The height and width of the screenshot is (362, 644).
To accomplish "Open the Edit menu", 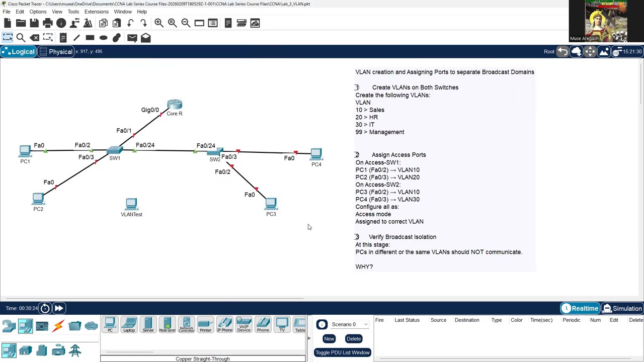I will pyautogui.click(x=20, y=12).
